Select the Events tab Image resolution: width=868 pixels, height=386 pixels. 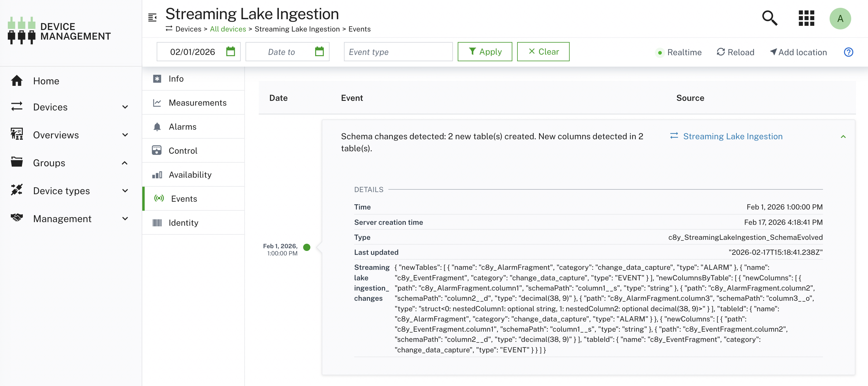[x=193, y=199]
